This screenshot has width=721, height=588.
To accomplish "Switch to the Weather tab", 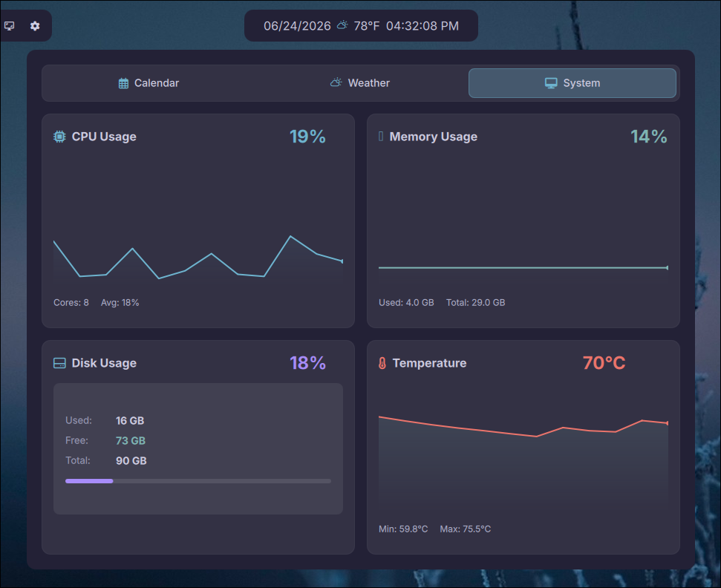I will 360,83.
